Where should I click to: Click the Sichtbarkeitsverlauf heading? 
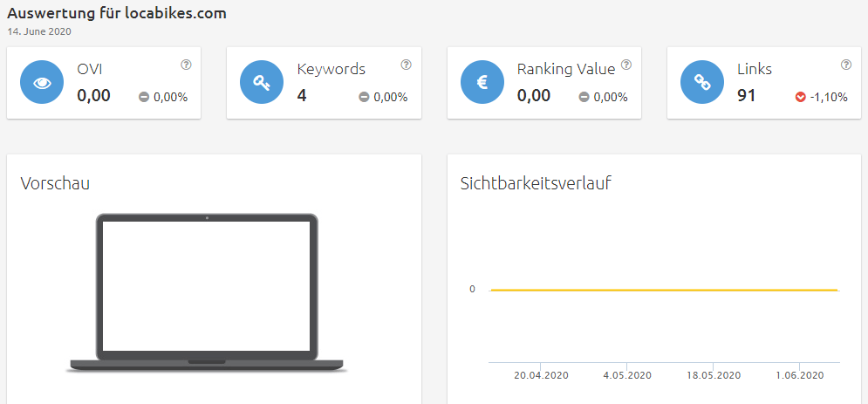click(536, 184)
